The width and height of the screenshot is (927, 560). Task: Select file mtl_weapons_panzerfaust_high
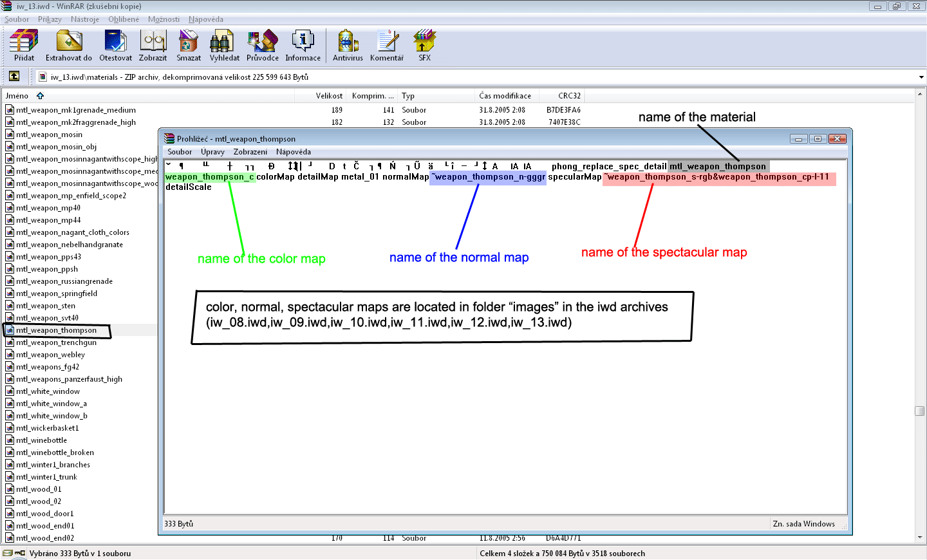click(x=69, y=379)
